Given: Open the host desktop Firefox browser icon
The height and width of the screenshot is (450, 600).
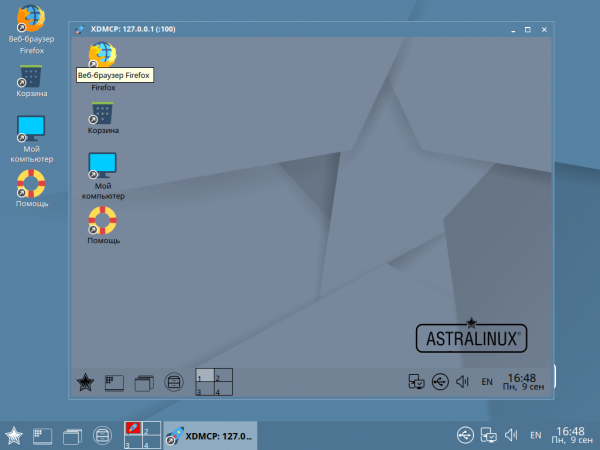Looking at the screenshot, I should [30, 19].
